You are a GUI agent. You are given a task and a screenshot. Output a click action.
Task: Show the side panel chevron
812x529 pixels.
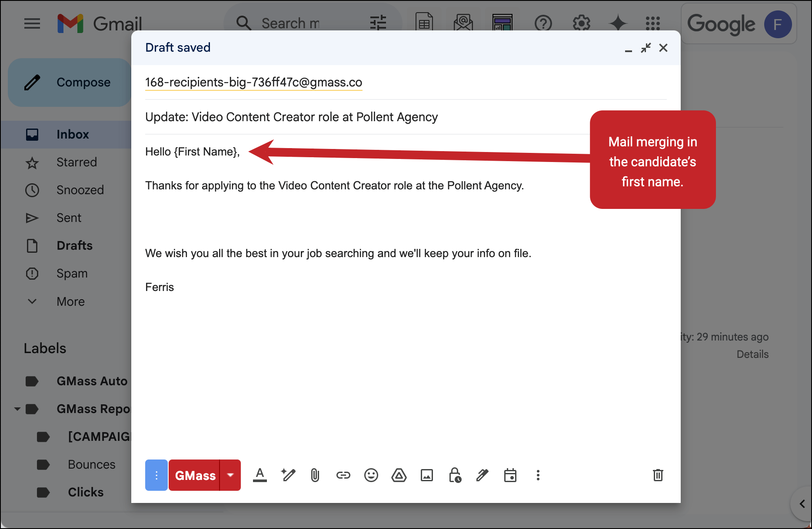point(802,504)
